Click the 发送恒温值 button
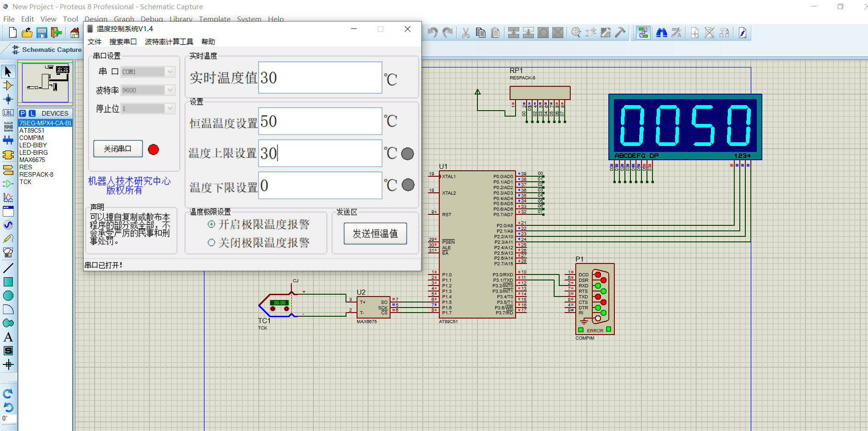 click(375, 234)
